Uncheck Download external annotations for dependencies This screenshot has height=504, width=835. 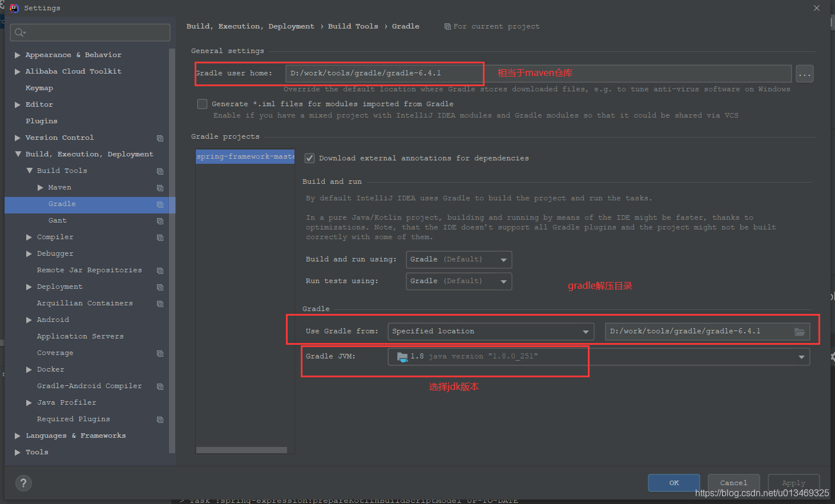click(x=309, y=158)
